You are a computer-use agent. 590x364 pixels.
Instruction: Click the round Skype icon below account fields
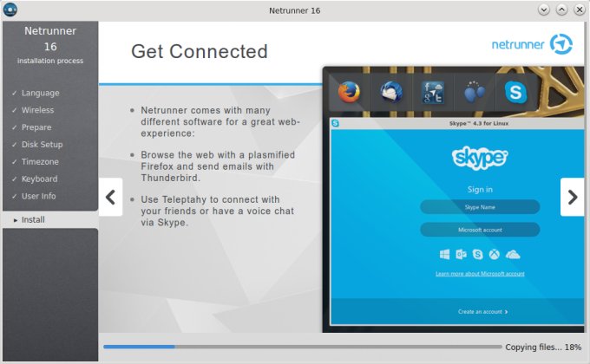click(477, 255)
